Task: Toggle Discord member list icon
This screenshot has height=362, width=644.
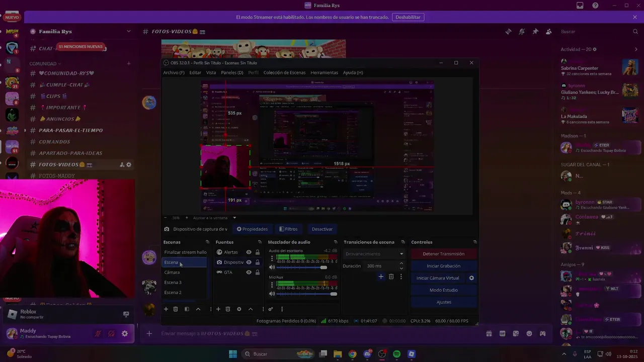Action: coord(549,32)
